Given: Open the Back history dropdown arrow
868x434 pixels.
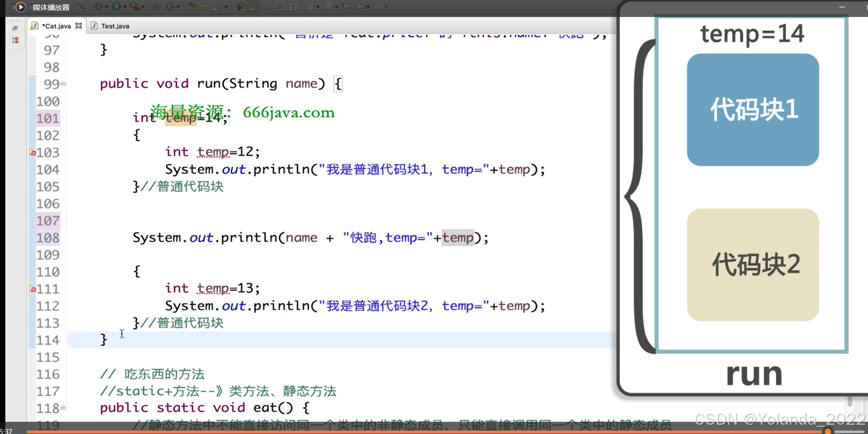Looking at the screenshot, I should [368, 7].
